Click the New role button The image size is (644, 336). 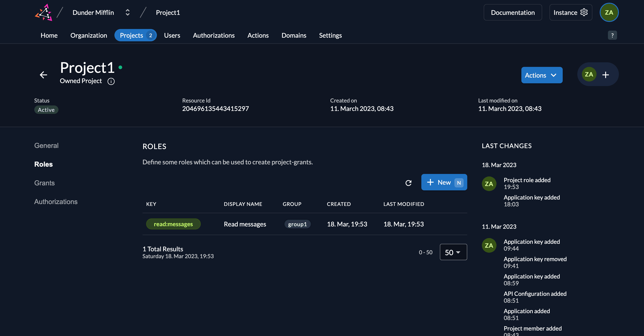[444, 182]
